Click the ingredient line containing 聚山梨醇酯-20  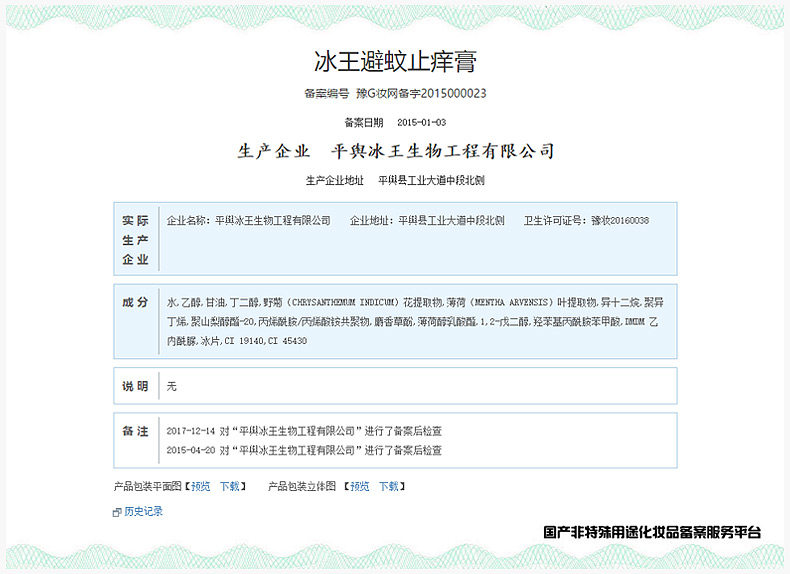coord(413,322)
